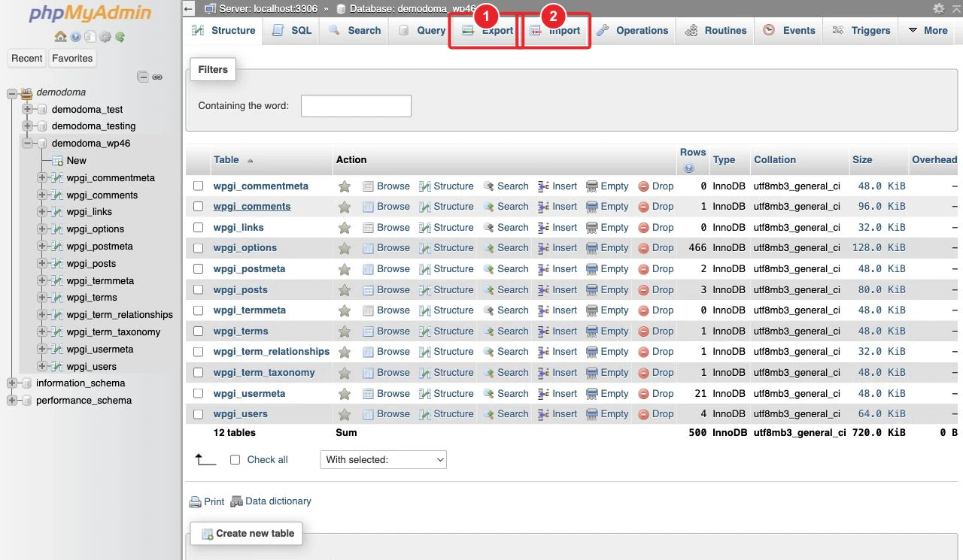The width and height of the screenshot is (963, 560).
Task: Tick the checkbox for wpgi_links
Action: tap(199, 227)
